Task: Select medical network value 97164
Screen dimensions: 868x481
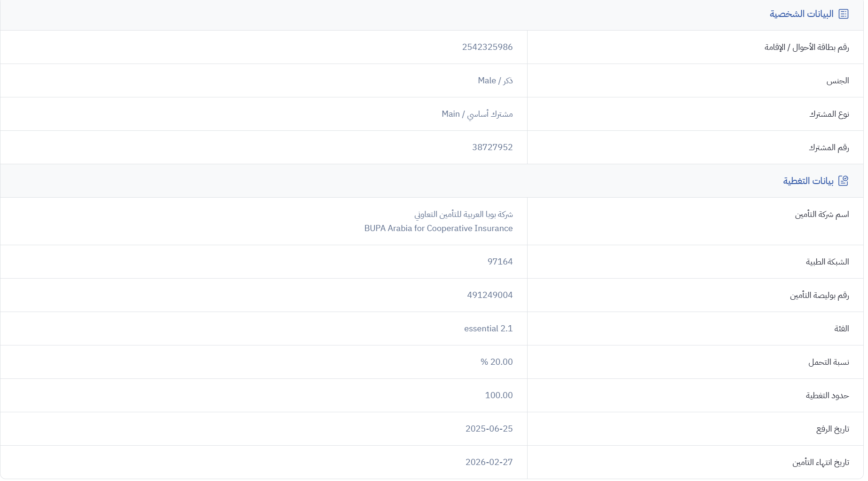Action: pos(500,262)
